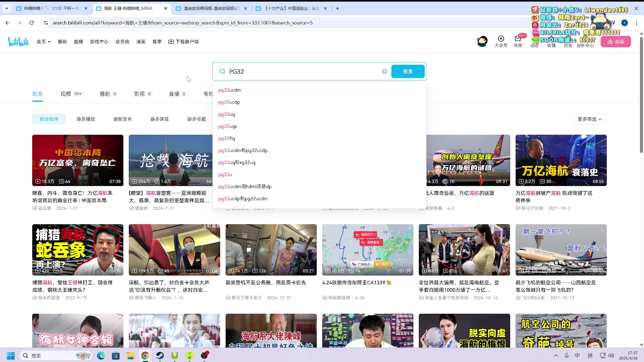Go forward in browser history
The height and width of the screenshot is (362, 644).
[19, 23]
